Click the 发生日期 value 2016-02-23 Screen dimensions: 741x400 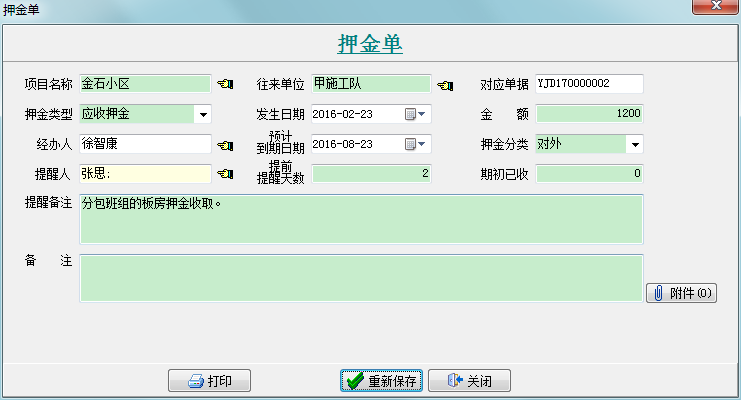coord(343,114)
